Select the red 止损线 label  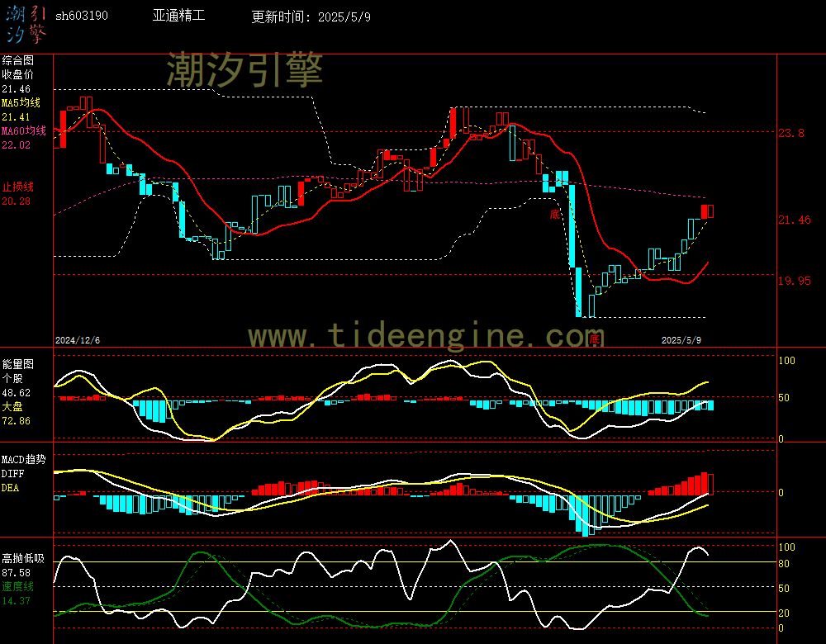pos(18,187)
